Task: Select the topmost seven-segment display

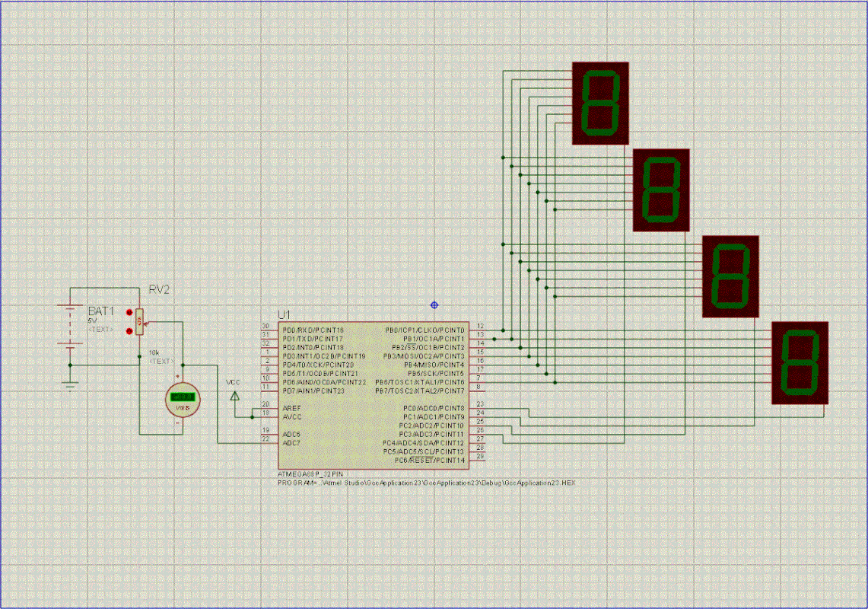Action: [600, 103]
